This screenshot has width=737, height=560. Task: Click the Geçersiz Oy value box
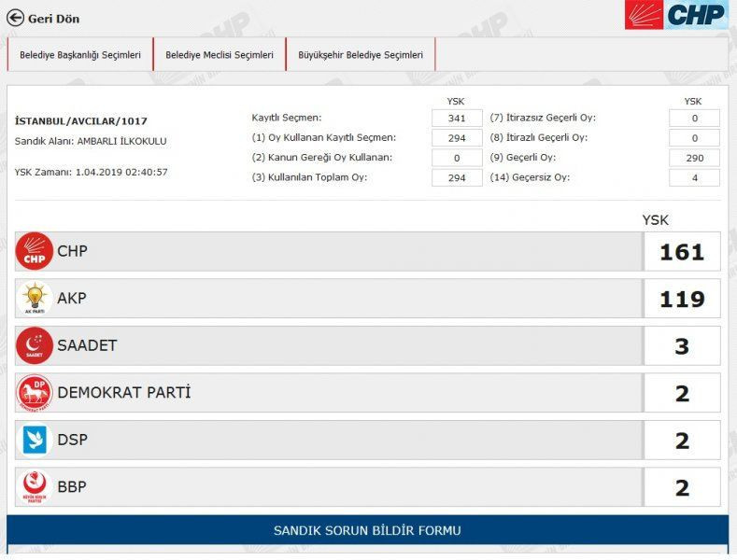[694, 177]
